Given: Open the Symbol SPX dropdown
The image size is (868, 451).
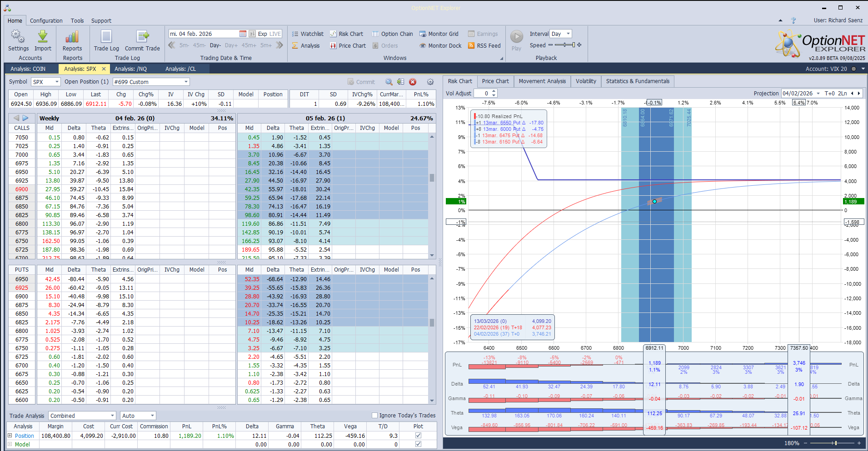Looking at the screenshot, I should [x=46, y=82].
